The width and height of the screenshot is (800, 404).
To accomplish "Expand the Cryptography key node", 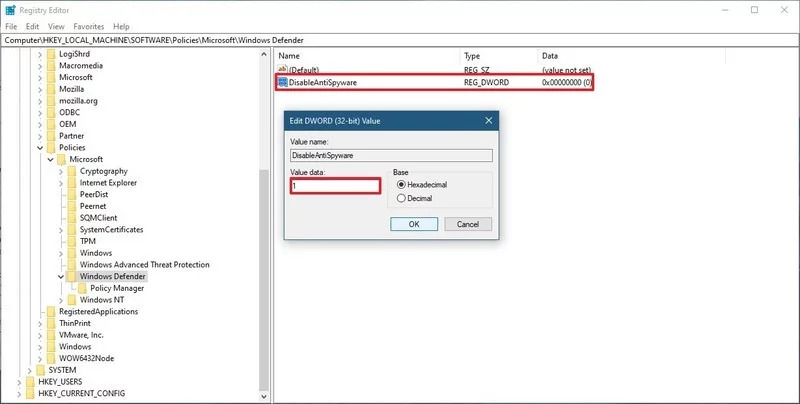I will (x=61, y=171).
